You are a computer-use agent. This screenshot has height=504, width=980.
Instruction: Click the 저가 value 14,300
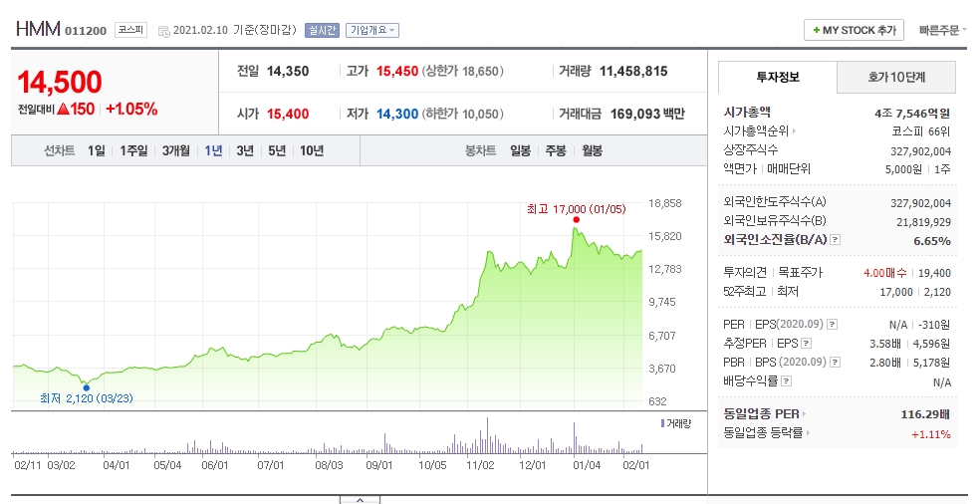click(396, 114)
